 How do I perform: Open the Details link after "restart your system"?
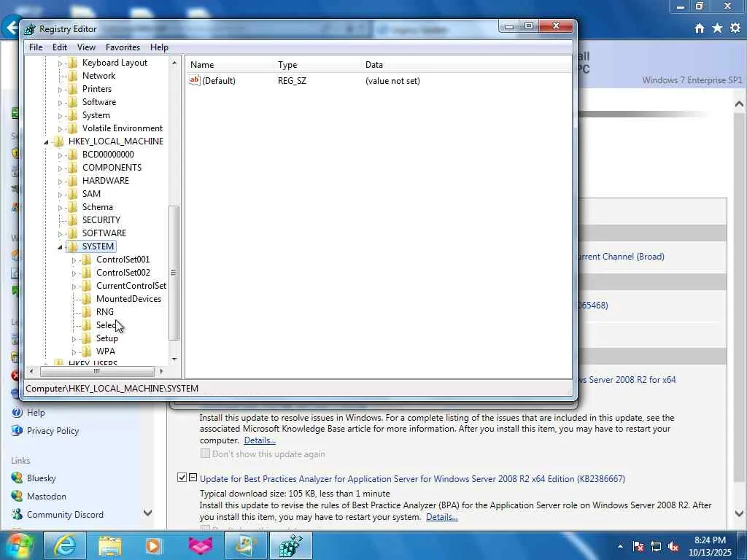click(441, 517)
